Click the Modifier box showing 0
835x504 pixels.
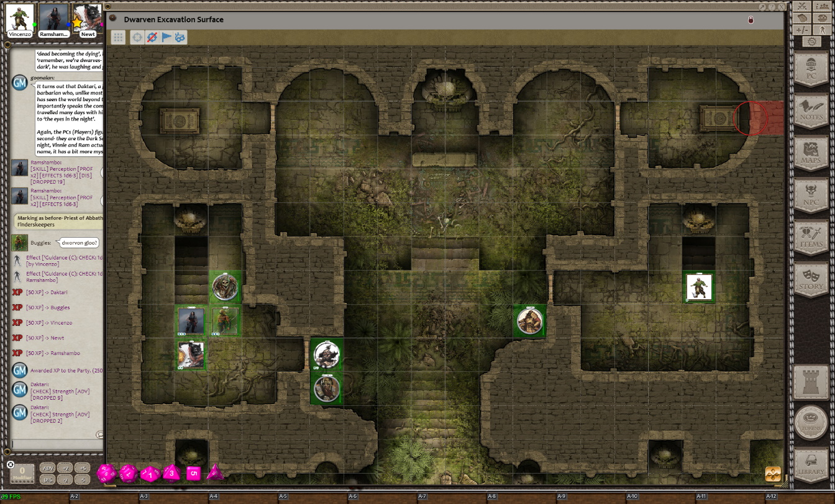(x=22, y=474)
